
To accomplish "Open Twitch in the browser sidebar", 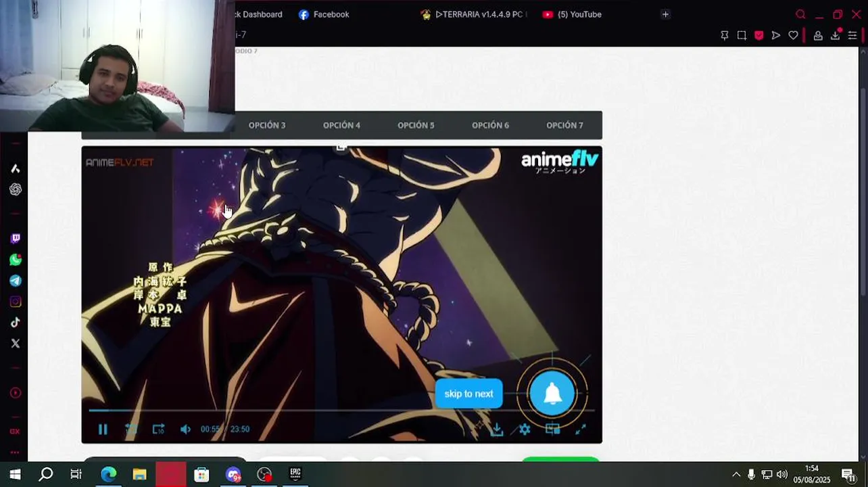I will 15,238.
